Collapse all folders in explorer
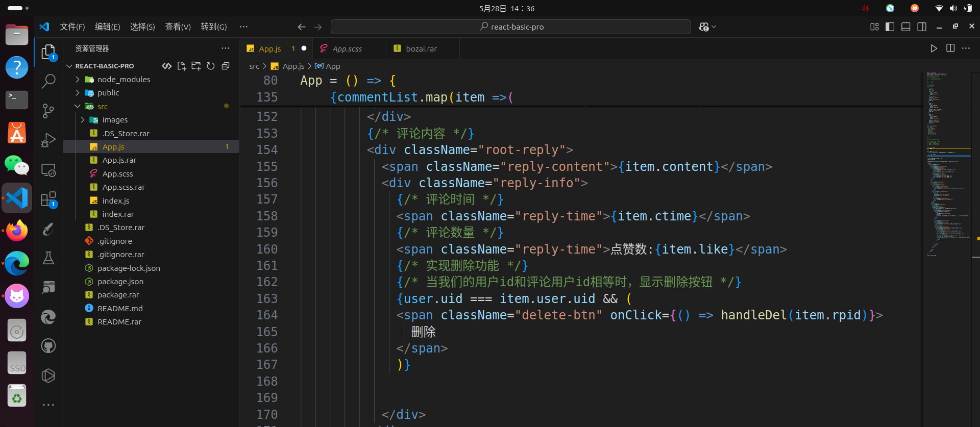The width and height of the screenshot is (980, 427). 226,66
